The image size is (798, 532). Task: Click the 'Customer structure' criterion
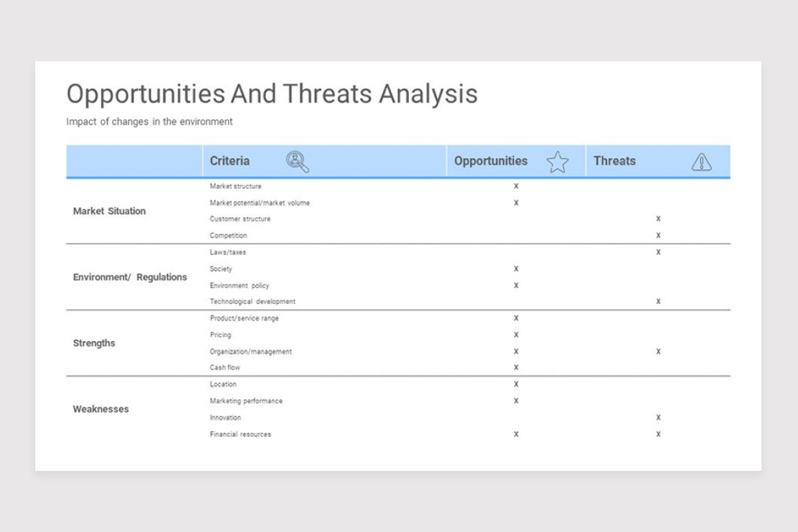[240, 219]
